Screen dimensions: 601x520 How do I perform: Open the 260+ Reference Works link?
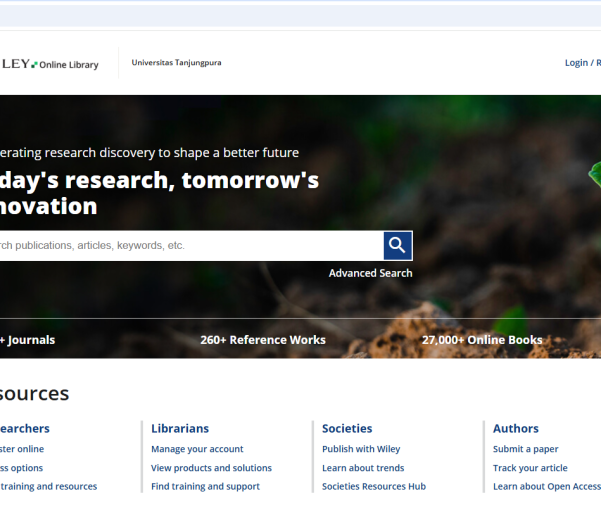pyautogui.click(x=263, y=340)
